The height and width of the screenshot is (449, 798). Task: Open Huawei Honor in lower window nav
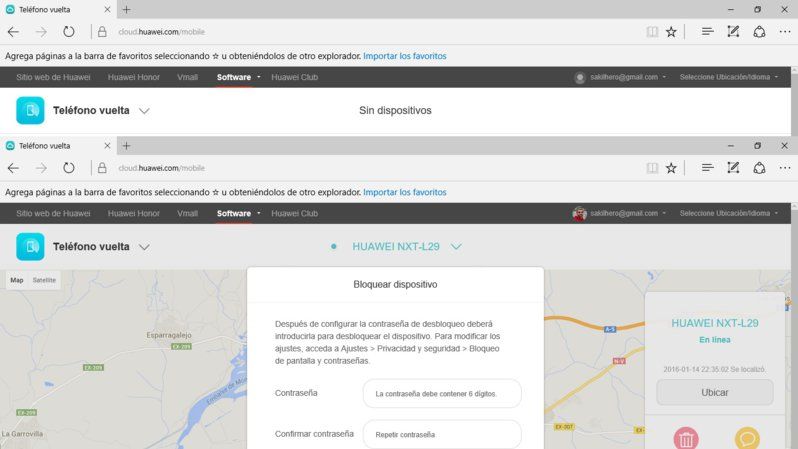[133, 213]
